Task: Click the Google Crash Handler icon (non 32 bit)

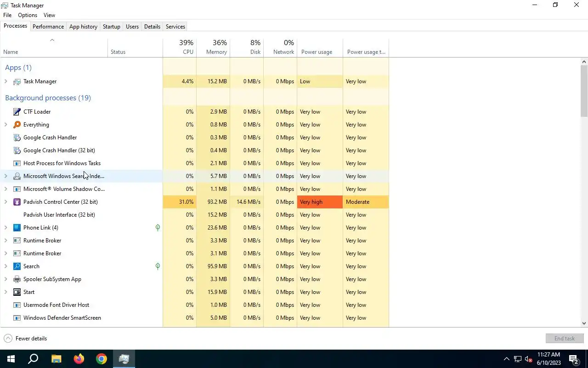Action: (17, 138)
